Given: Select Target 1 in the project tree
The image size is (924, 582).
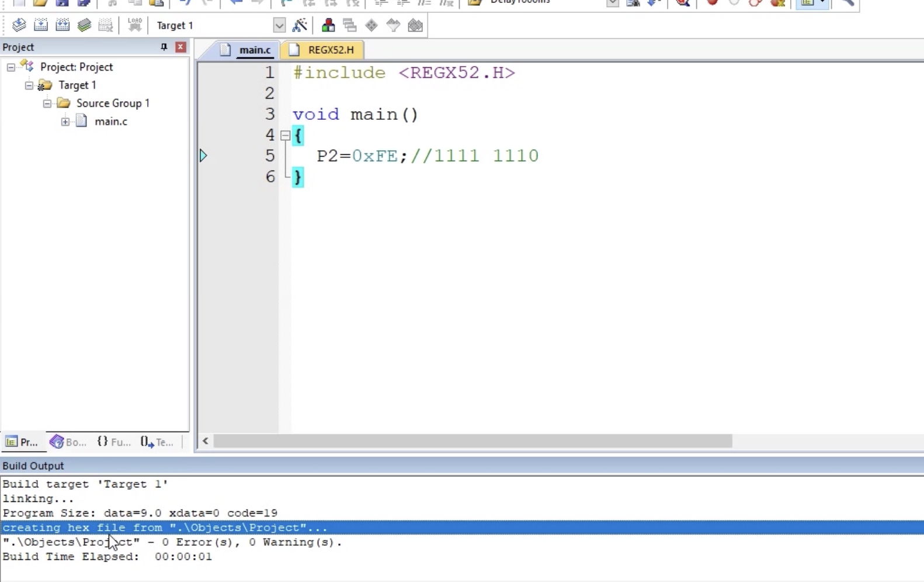Looking at the screenshot, I should point(77,85).
